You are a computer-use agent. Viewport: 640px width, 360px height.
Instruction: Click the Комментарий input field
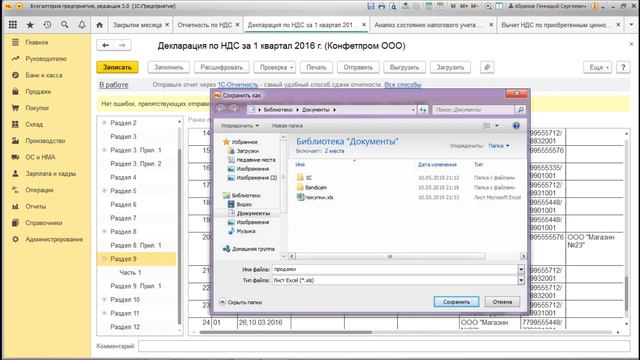coord(384,346)
